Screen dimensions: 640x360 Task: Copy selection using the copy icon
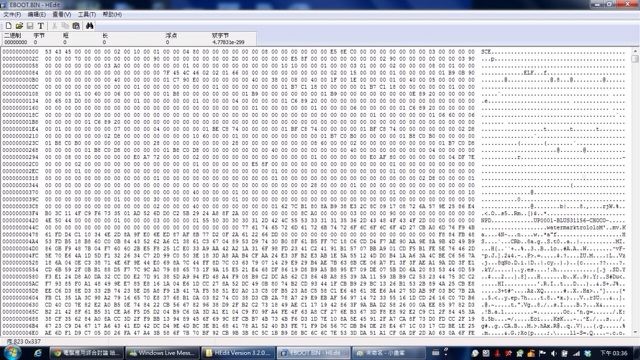[x=65, y=26]
